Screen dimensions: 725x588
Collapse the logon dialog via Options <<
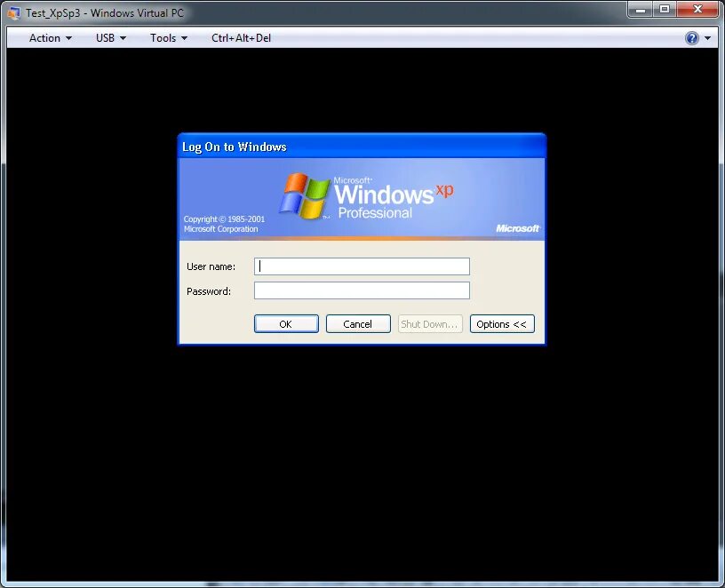point(502,324)
